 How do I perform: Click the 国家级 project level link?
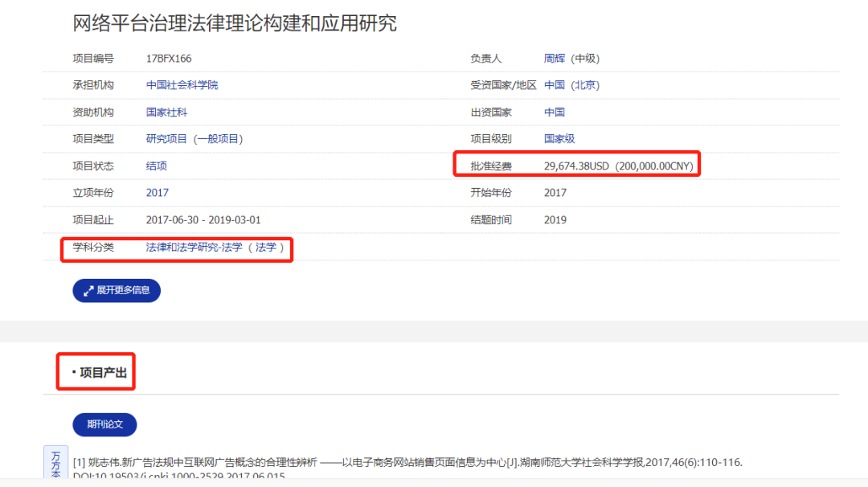[x=559, y=139]
